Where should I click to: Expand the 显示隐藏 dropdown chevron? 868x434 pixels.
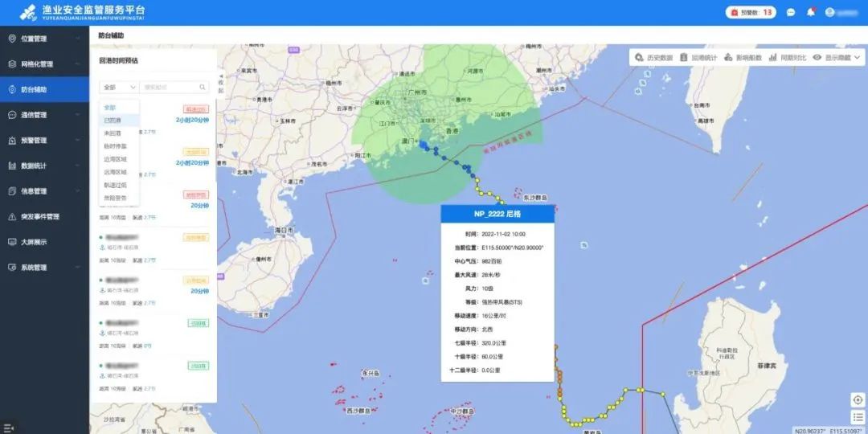click(x=858, y=57)
